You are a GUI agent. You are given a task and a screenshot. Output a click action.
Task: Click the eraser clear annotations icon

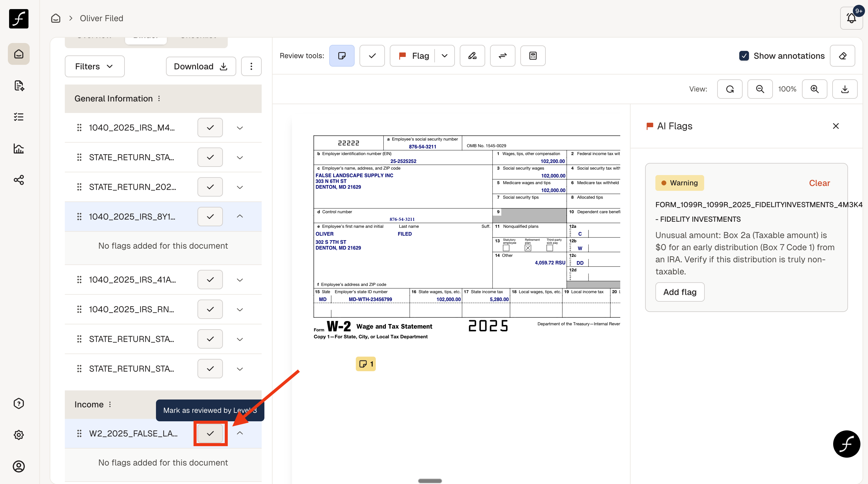point(842,56)
